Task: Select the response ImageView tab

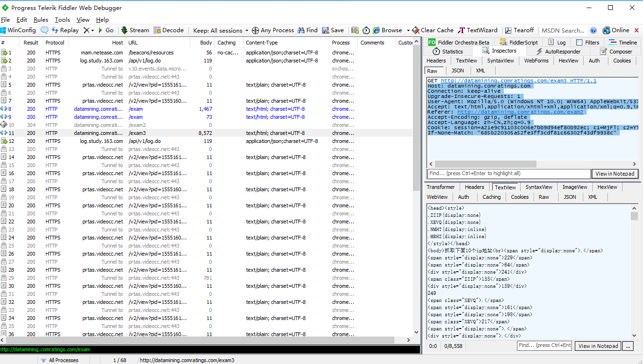Action: tap(575, 187)
